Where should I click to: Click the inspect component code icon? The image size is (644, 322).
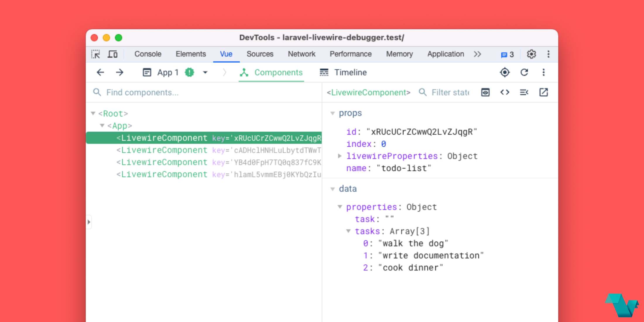click(x=504, y=92)
